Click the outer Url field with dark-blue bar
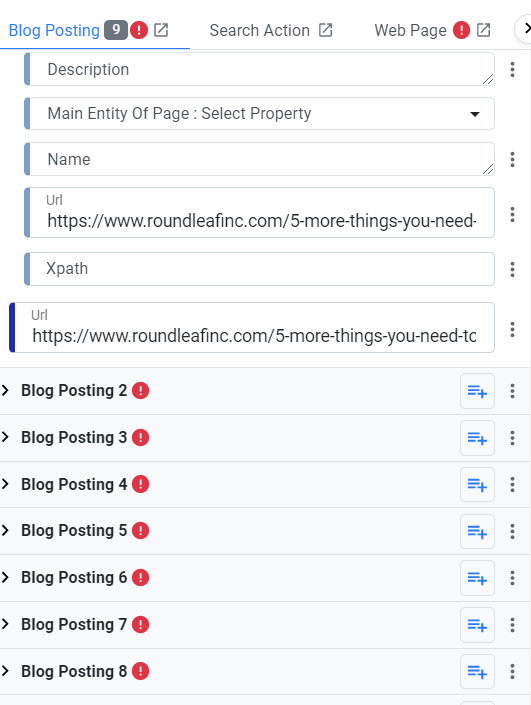This screenshot has width=531, height=705. coord(252,327)
